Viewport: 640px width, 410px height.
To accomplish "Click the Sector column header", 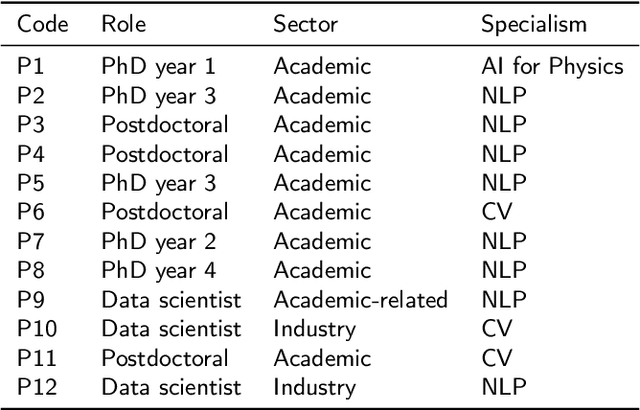I will click(x=306, y=24).
